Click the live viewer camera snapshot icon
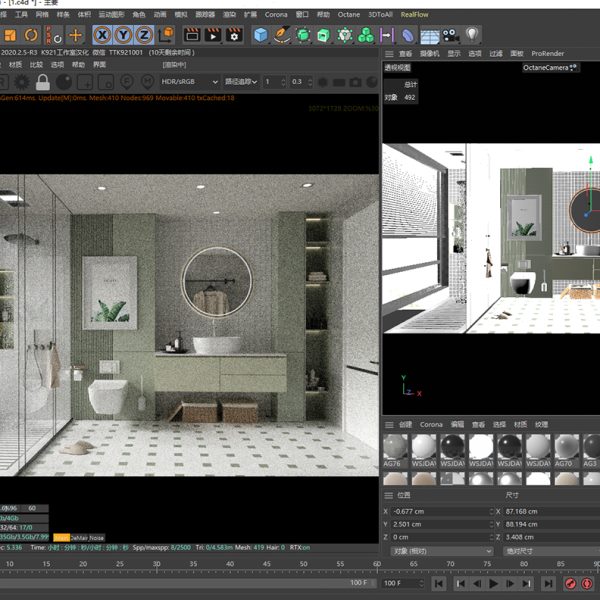This screenshot has width=600, height=600. coord(355,82)
